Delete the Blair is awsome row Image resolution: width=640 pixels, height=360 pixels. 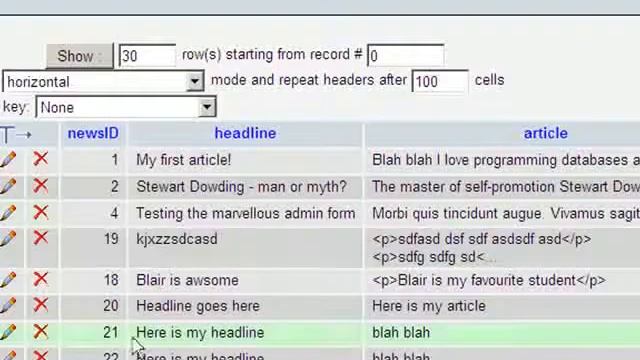tap(41, 279)
